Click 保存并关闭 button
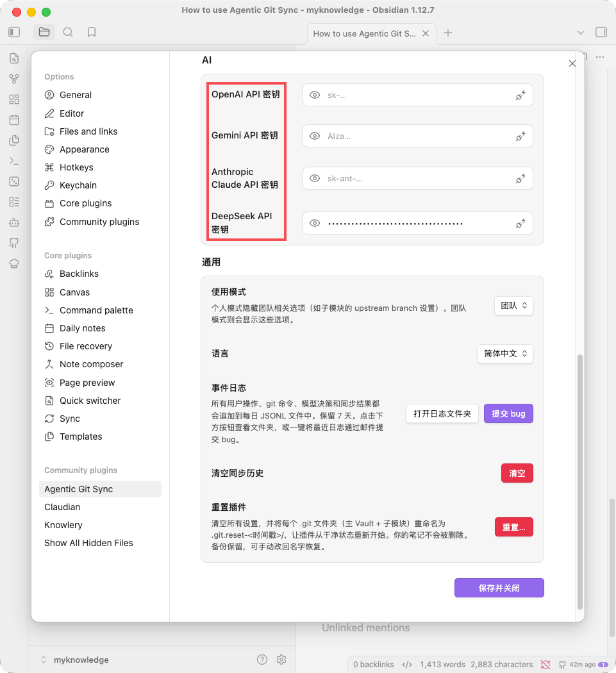 pyautogui.click(x=499, y=588)
